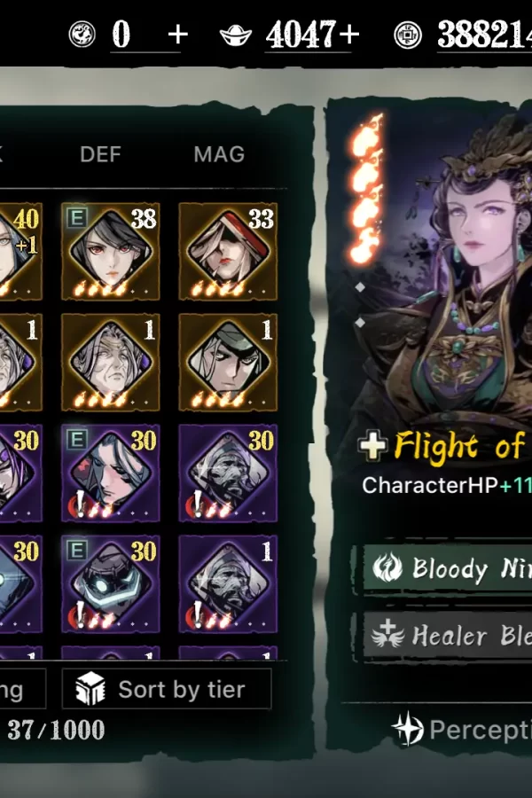Viewport: 532px width, 798px height.
Task: Choose the level 1 capped eyepatch character
Action: 228,362
